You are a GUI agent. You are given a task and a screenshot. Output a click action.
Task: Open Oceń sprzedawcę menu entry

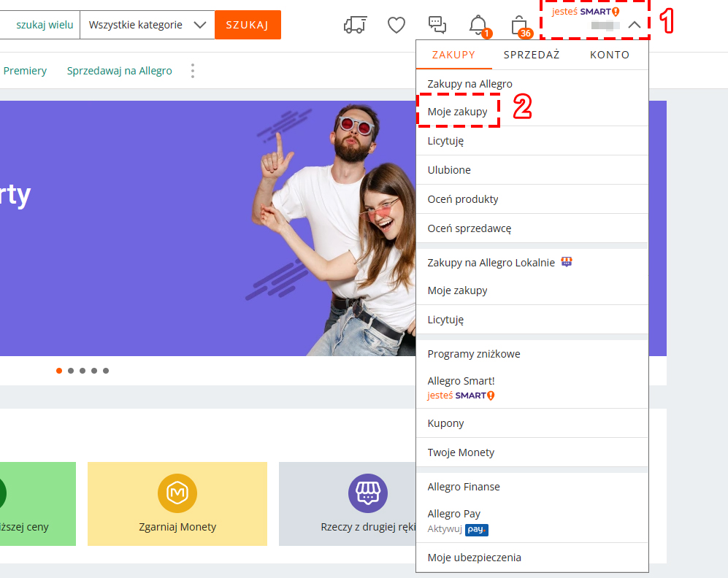(x=532, y=228)
